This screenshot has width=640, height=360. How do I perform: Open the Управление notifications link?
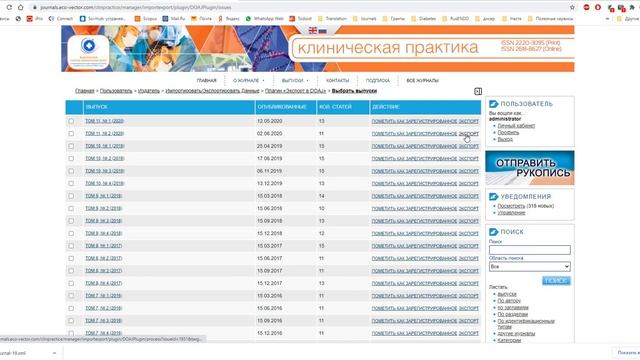point(511,213)
